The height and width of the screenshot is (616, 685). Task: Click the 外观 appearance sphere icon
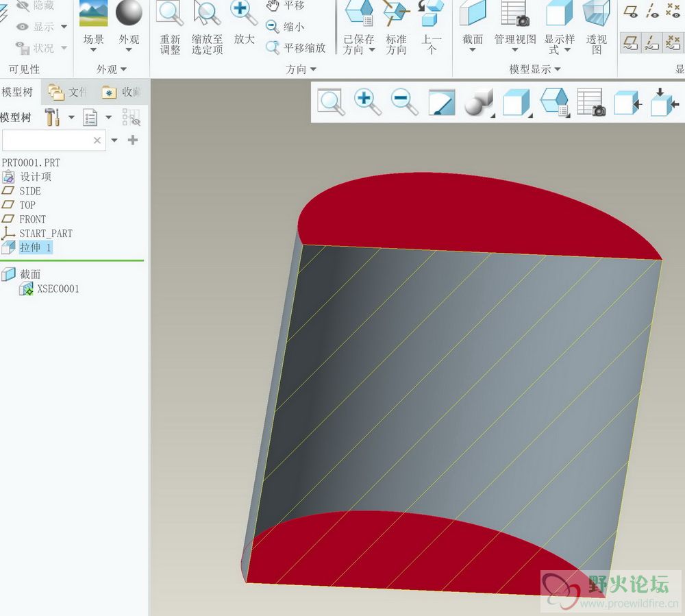pos(129,12)
